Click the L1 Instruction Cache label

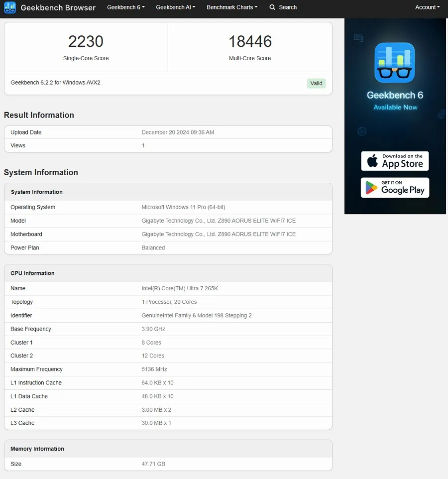point(36,383)
